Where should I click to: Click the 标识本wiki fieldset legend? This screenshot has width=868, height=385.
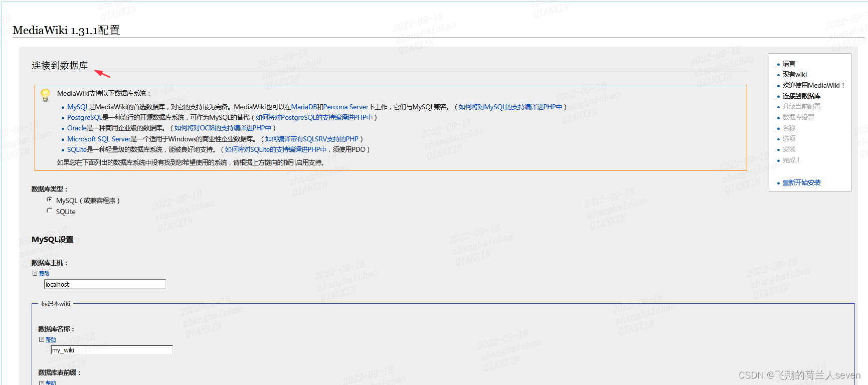click(x=56, y=303)
